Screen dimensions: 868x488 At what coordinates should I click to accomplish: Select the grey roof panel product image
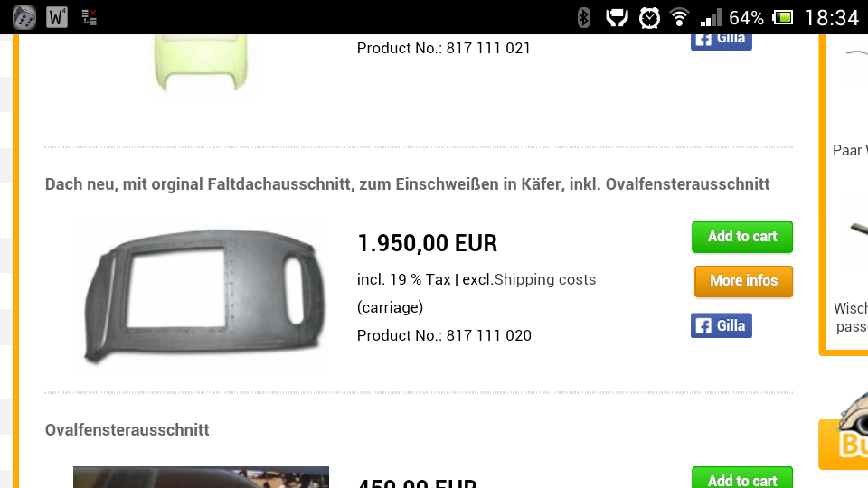coord(203,295)
